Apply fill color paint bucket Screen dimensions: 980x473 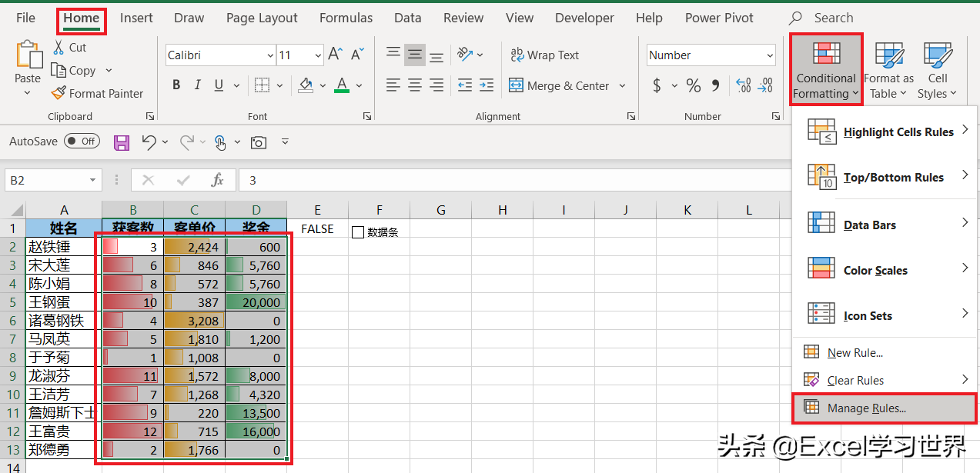(306, 85)
